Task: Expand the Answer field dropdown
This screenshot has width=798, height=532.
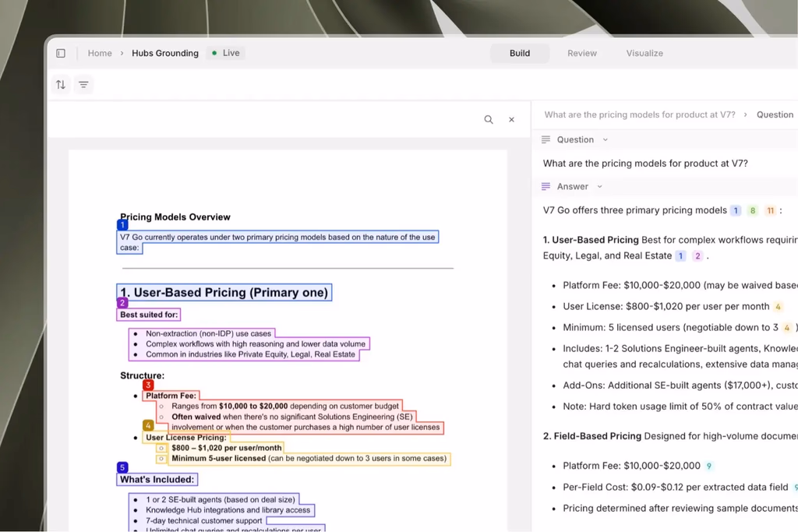Action: 599,187
